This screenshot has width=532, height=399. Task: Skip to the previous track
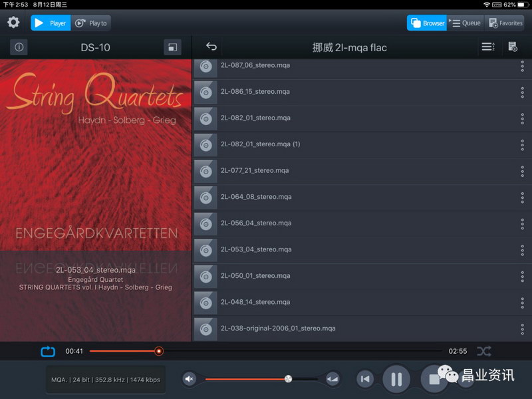[x=365, y=379]
